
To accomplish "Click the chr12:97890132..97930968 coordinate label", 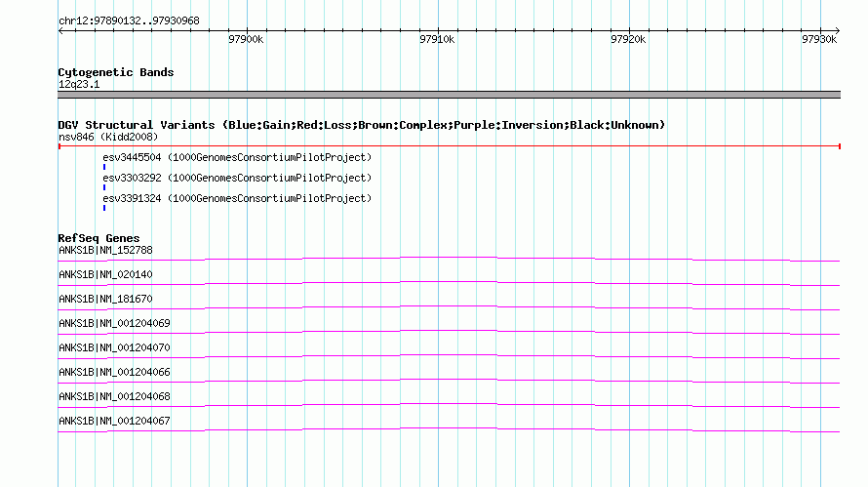I will (129, 20).
